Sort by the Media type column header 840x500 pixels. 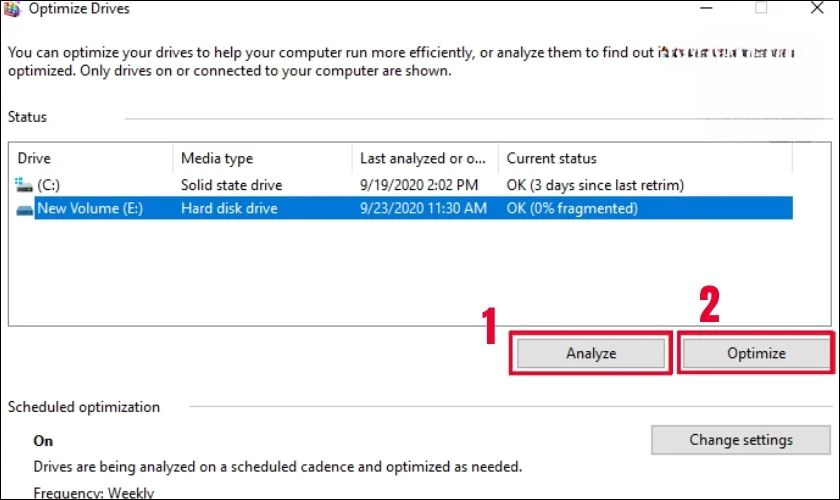(x=217, y=159)
